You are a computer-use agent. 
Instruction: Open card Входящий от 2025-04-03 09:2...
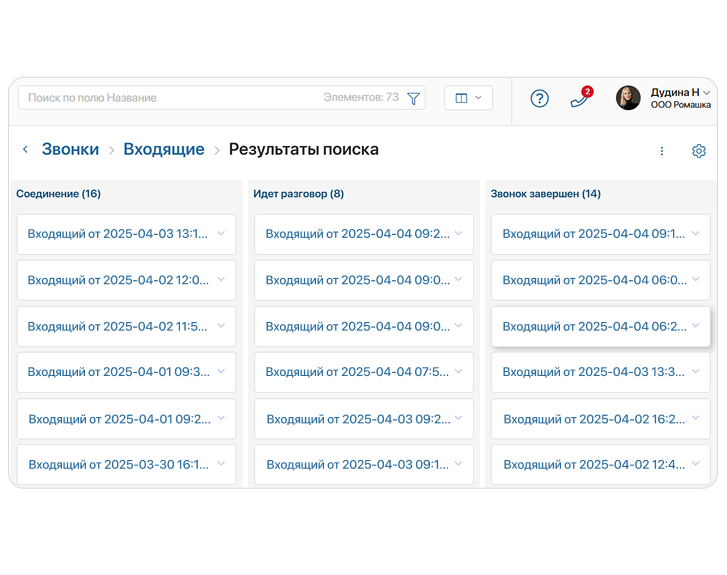click(364, 419)
